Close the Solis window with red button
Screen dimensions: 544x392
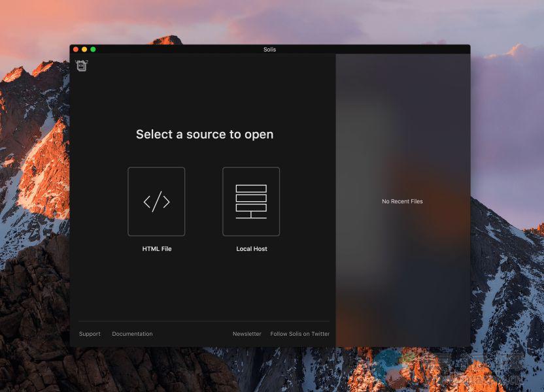[76, 50]
